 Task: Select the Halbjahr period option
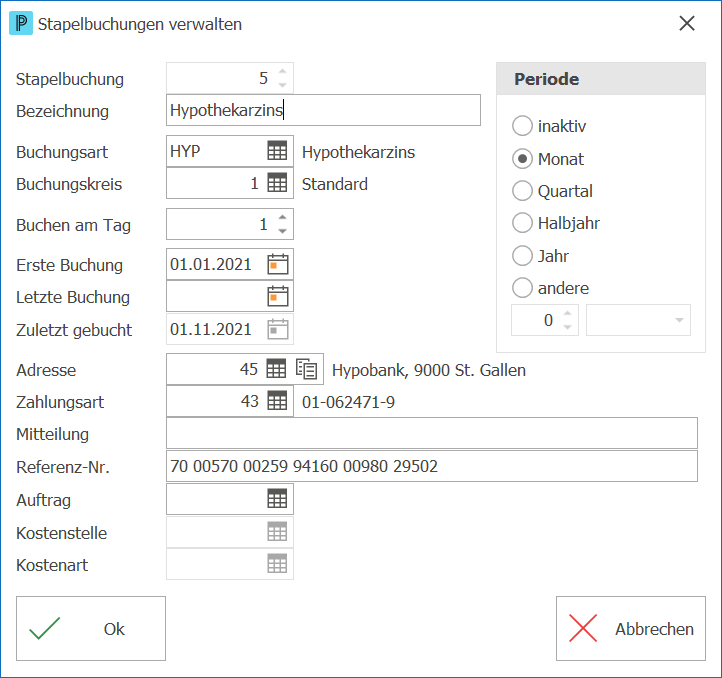click(556, 223)
